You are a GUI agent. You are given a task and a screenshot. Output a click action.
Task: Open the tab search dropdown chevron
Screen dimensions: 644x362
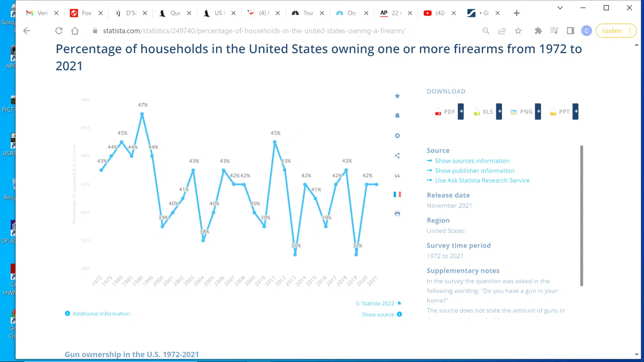pos(560,8)
